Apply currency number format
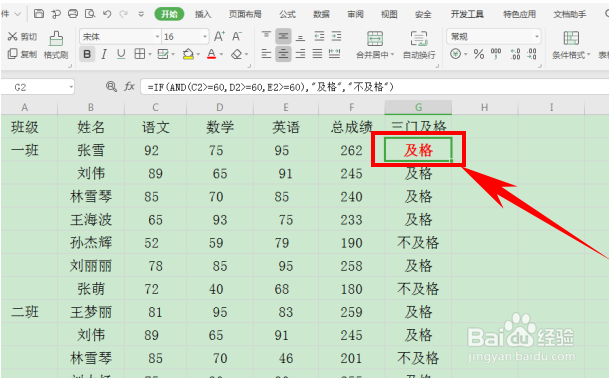The height and width of the screenshot is (378, 609). tap(456, 54)
